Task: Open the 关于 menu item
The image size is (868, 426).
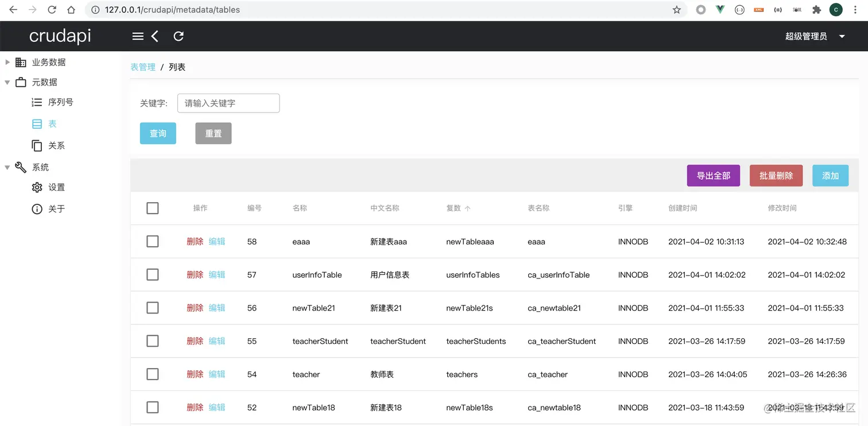Action: click(x=56, y=209)
